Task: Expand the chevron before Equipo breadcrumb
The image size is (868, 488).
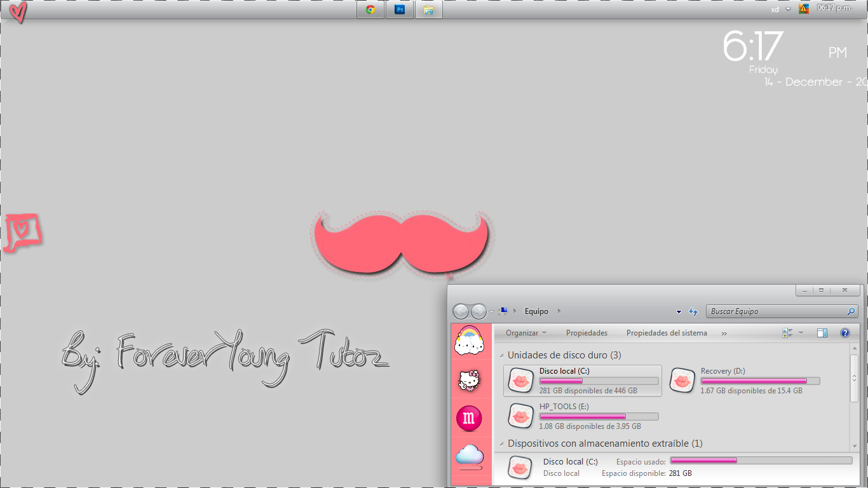Action: (x=515, y=311)
